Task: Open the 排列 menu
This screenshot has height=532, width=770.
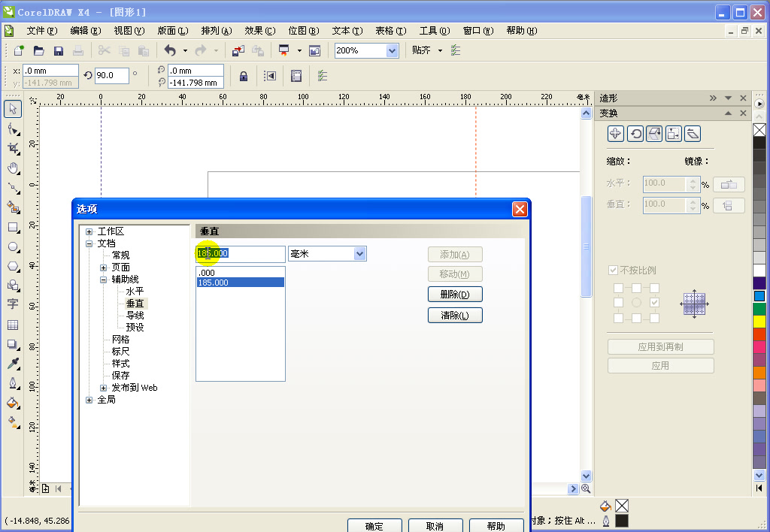Action: tap(217, 30)
